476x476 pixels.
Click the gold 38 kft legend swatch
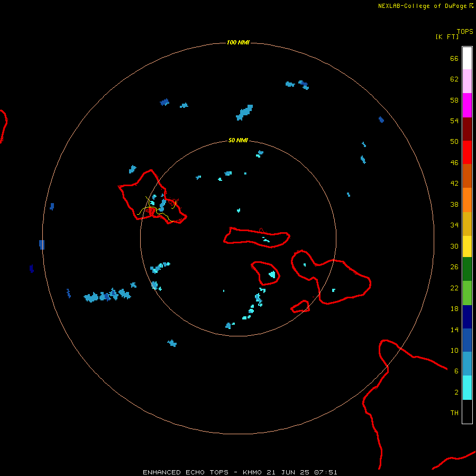[x=467, y=224]
